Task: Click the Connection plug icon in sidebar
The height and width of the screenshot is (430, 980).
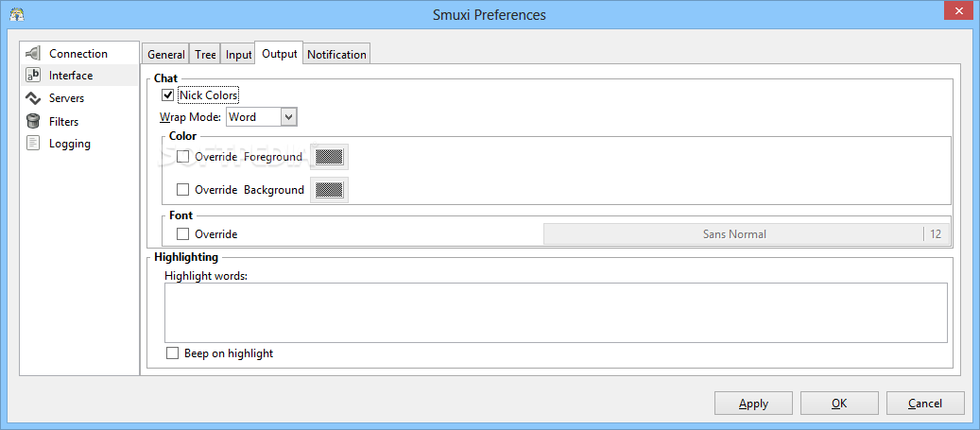Action: [33, 54]
